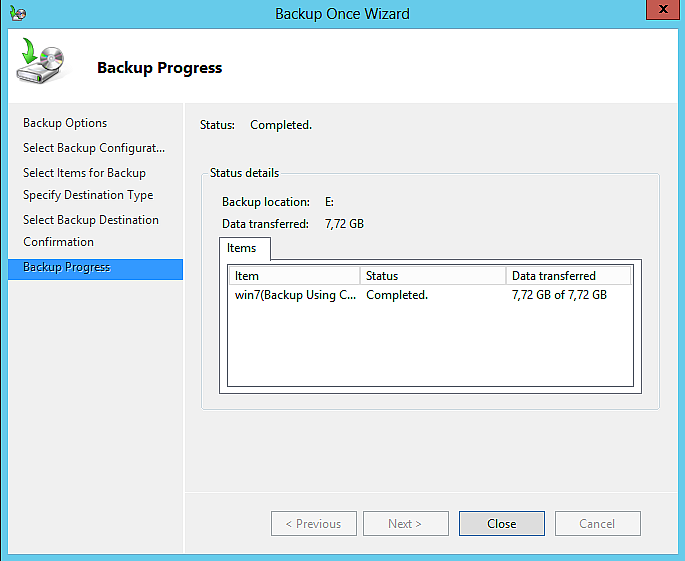685x561 pixels.
Task: Click the Data transferred column header
Action: click(568, 276)
